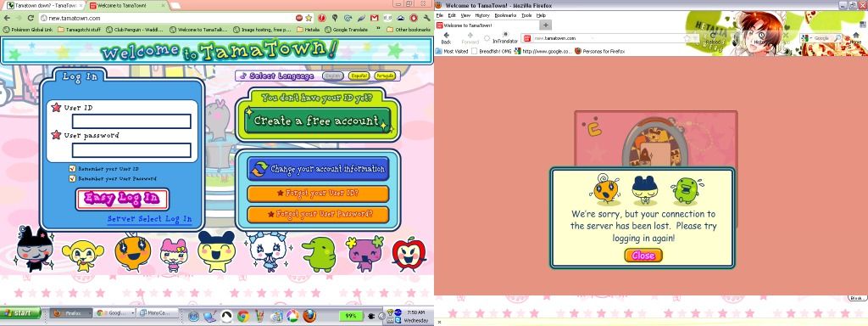Click the Firefox Home icon
Viewport: 868px width, 326px height.
pyautogui.click(x=856, y=37)
